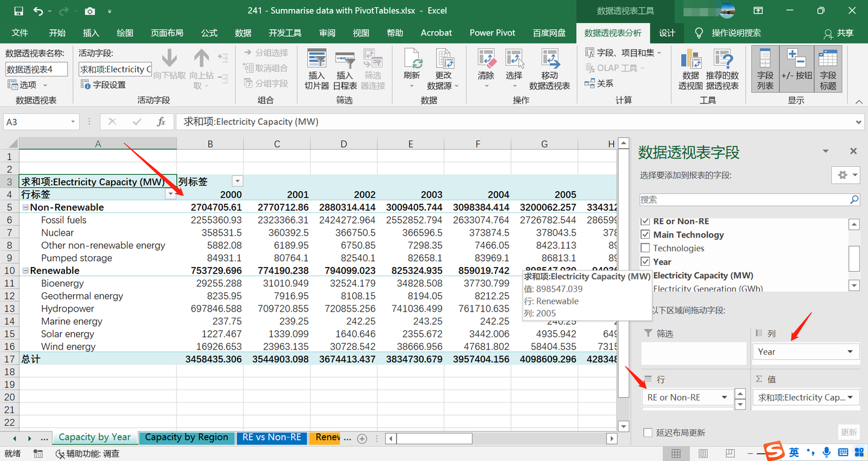Open Year field dropdown in 列 area

(850, 352)
